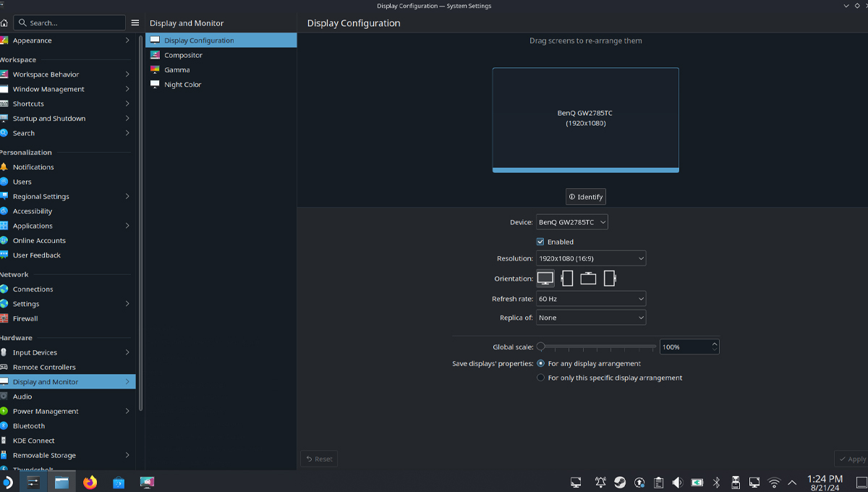Open the Resolution dropdown
This screenshot has height=492, width=868.
[591, 258]
